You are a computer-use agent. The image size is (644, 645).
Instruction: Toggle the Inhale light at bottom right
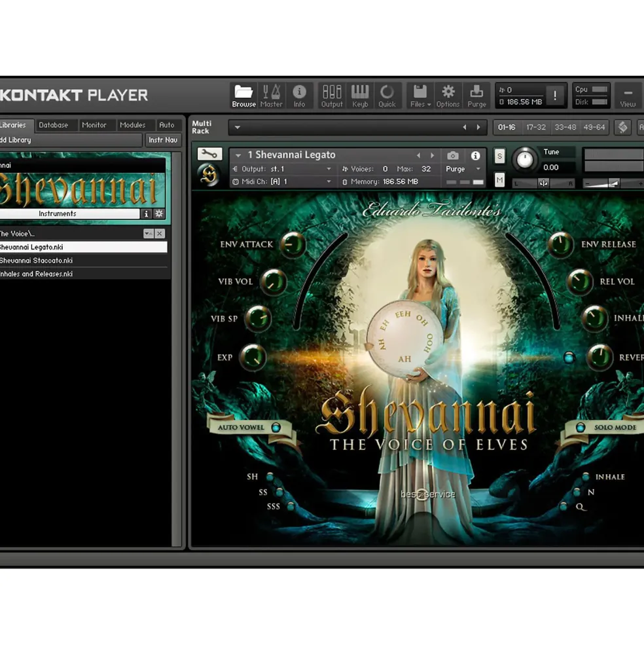point(586,477)
